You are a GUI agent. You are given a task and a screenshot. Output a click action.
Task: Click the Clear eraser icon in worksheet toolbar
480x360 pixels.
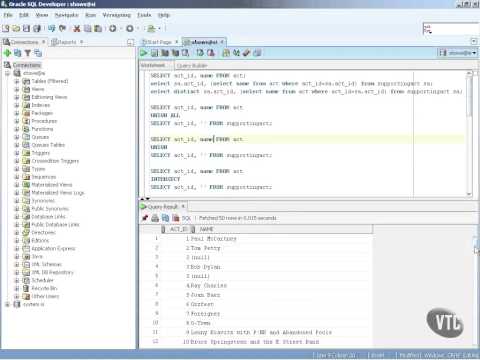tap(247, 53)
